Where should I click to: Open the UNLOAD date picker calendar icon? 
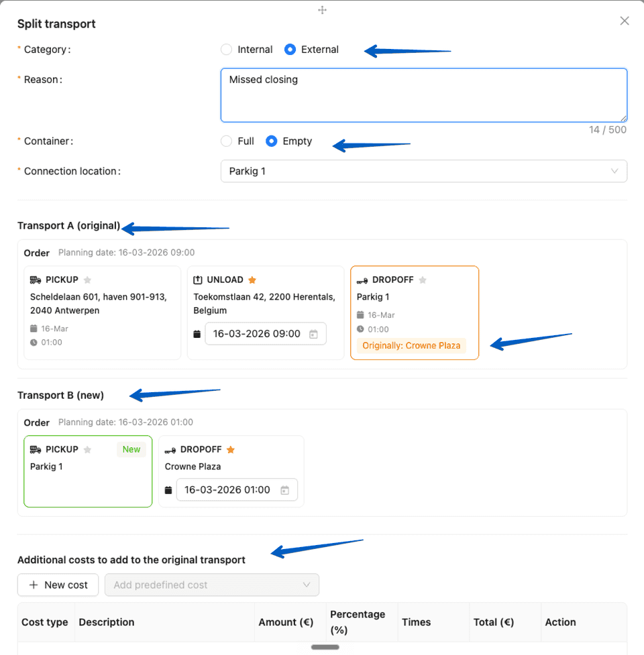[313, 334]
